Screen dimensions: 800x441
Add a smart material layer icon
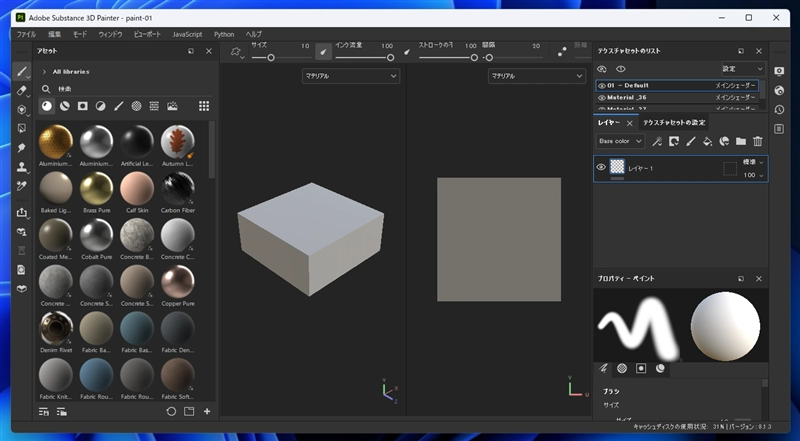pos(724,141)
